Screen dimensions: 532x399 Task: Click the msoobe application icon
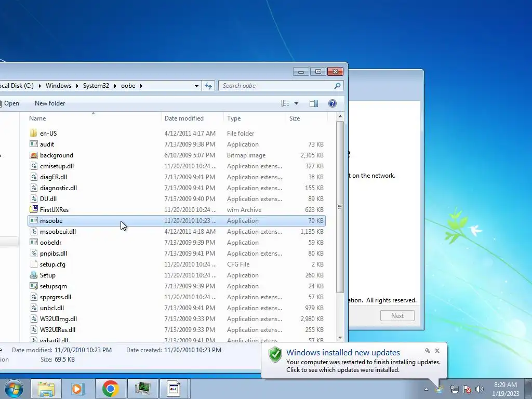click(34, 220)
